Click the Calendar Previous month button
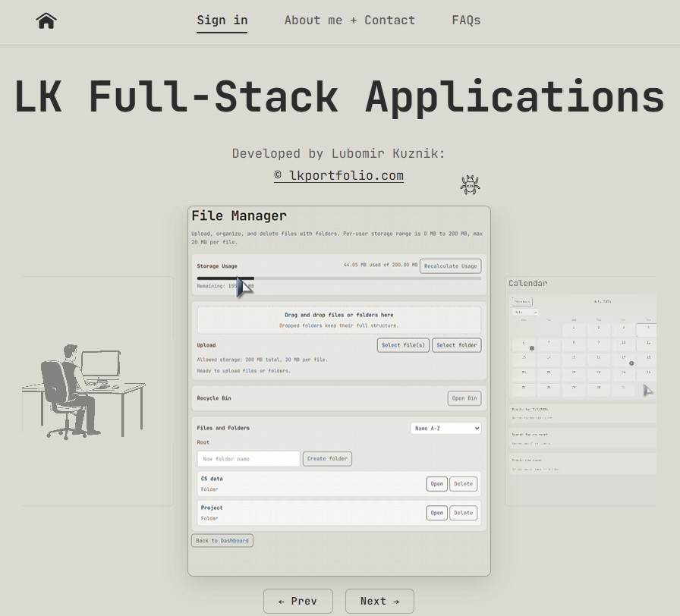The height and width of the screenshot is (616, 680). click(522, 302)
